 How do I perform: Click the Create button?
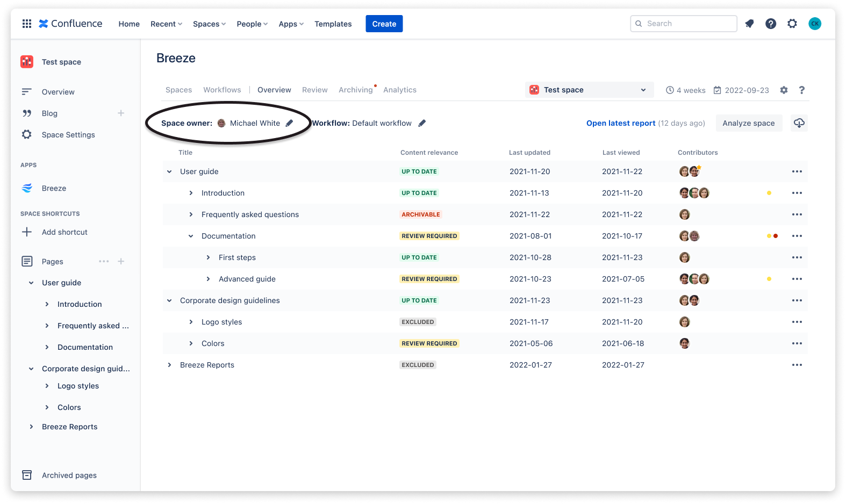(384, 24)
